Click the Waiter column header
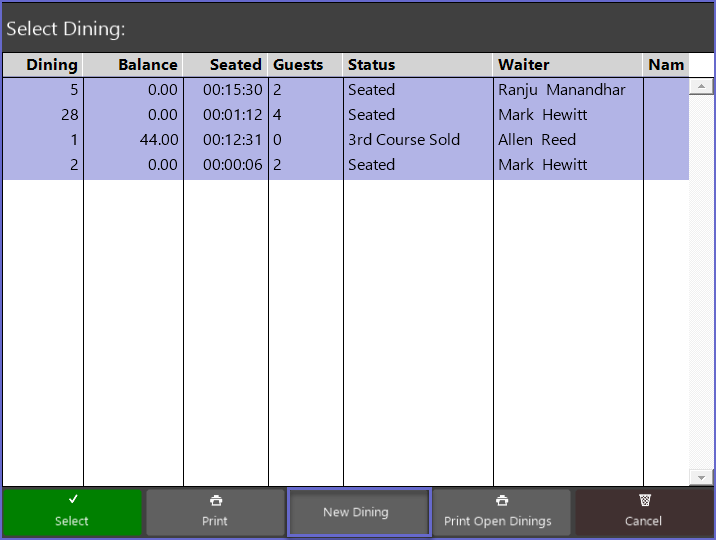716x540 pixels. point(568,64)
